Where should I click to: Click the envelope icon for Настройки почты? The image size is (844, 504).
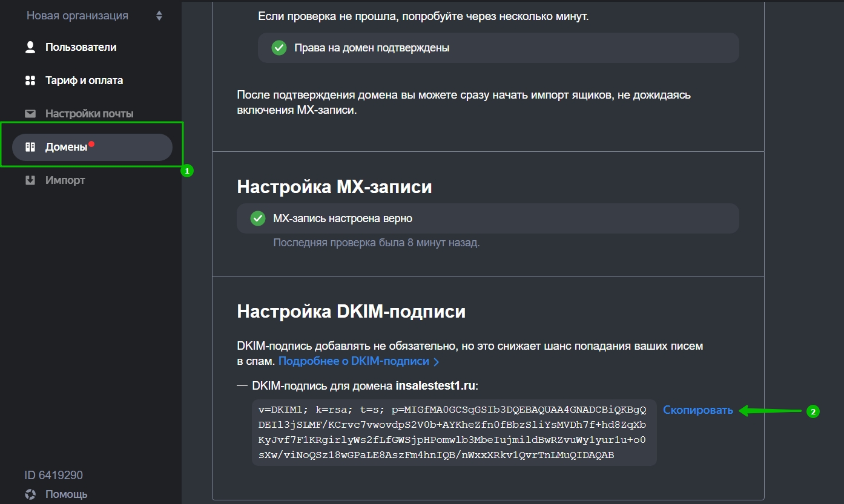(x=30, y=114)
